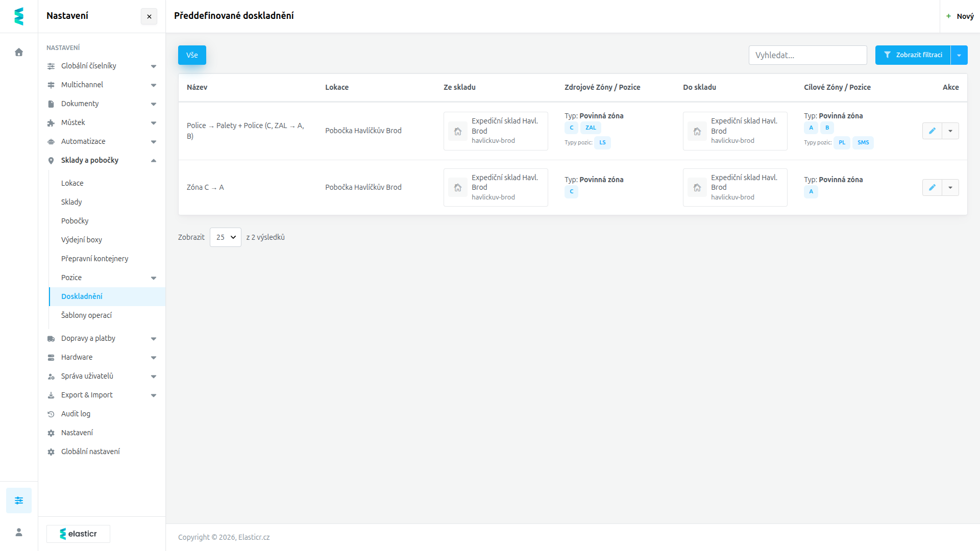Open the home icon in left rail
980x551 pixels.
point(19,52)
